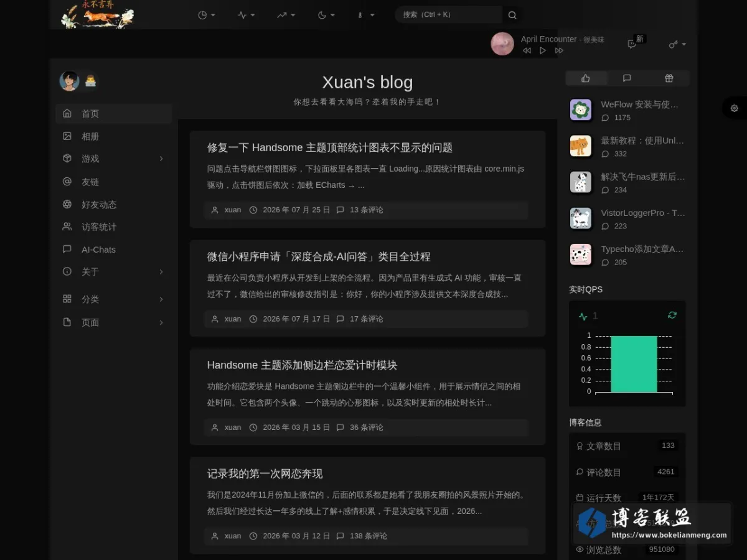
Task: Open 访客统计 in the sidebar
Action: tap(114, 226)
